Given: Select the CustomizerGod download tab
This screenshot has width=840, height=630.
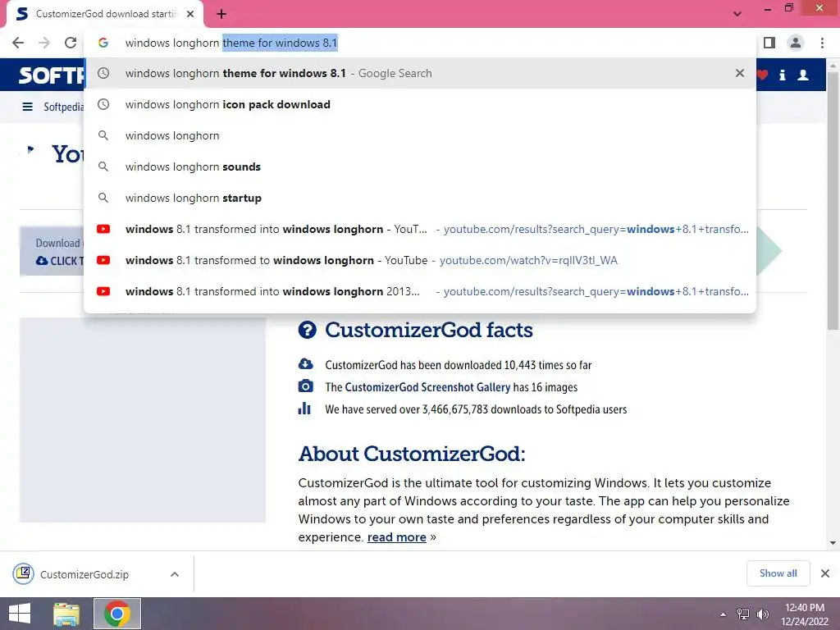Looking at the screenshot, I should coord(105,14).
